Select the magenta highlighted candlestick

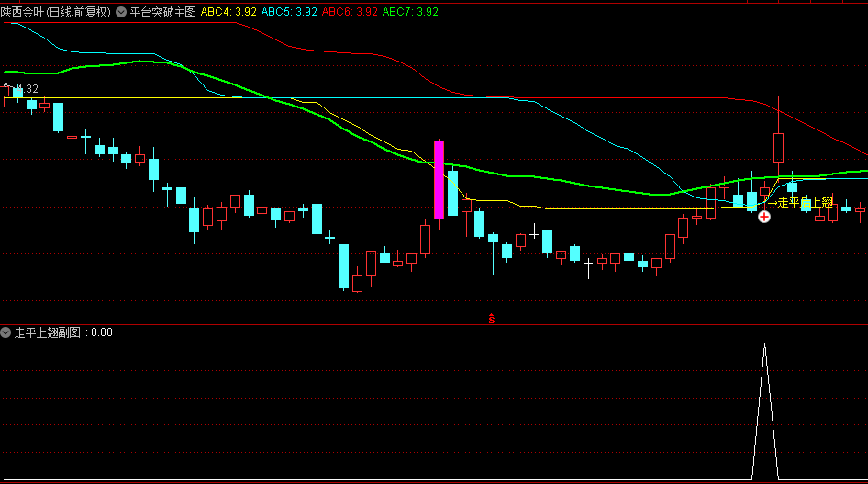coord(439,179)
